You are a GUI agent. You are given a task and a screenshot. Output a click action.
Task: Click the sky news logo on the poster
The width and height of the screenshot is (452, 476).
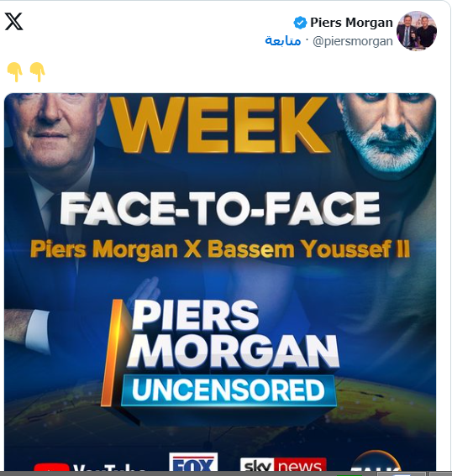[283, 464]
